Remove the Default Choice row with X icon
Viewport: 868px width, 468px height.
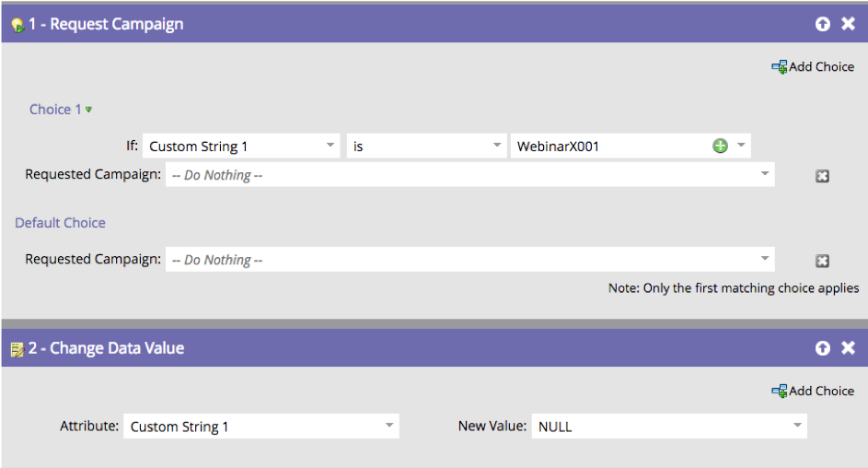click(x=823, y=261)
